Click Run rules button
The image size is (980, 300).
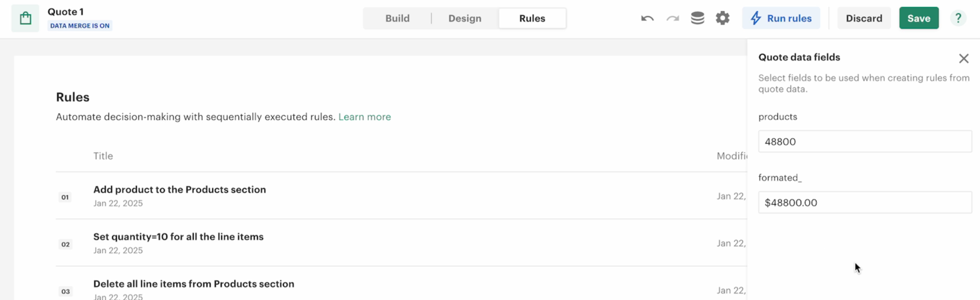pyautogui.click(x=781, y=19)
